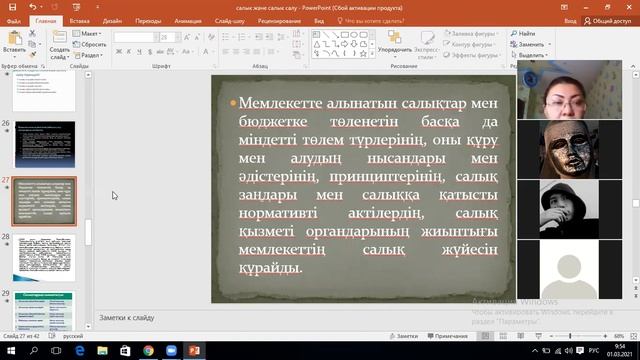The width and height of the screenshot is (640, 360).
Task: Click the Copy icon in clipboard group
Action: pos(32,44)
